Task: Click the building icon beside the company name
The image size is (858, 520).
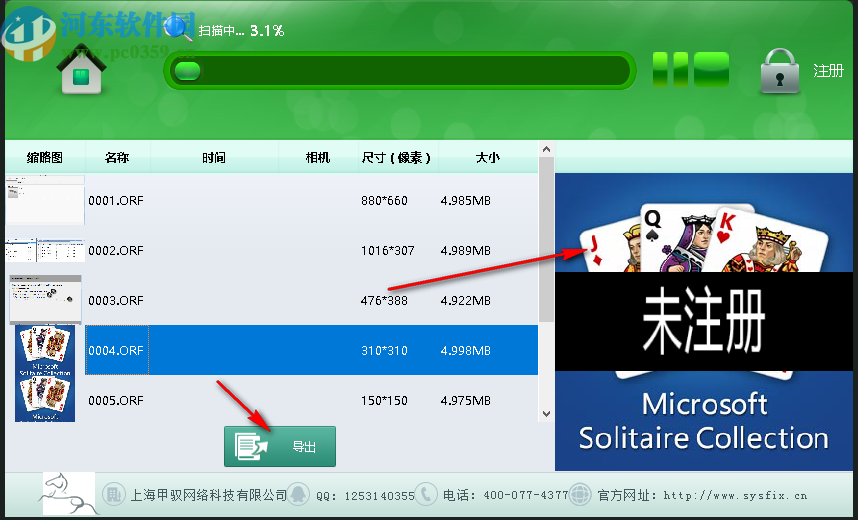Action: point(114,494)
